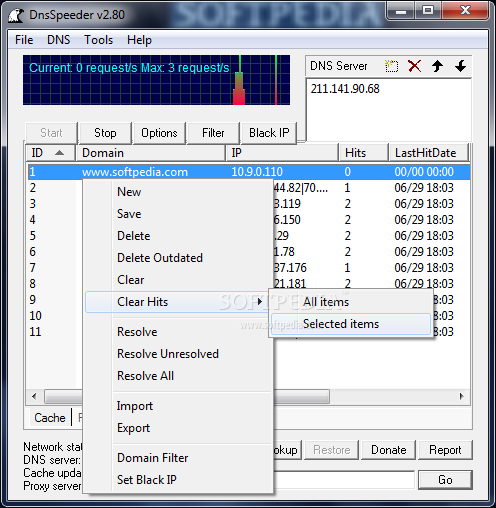The height and width of the screenshot is (508, 496).
Task: Click the horizontal scrollbar left arrow
Action: point(34,396)
